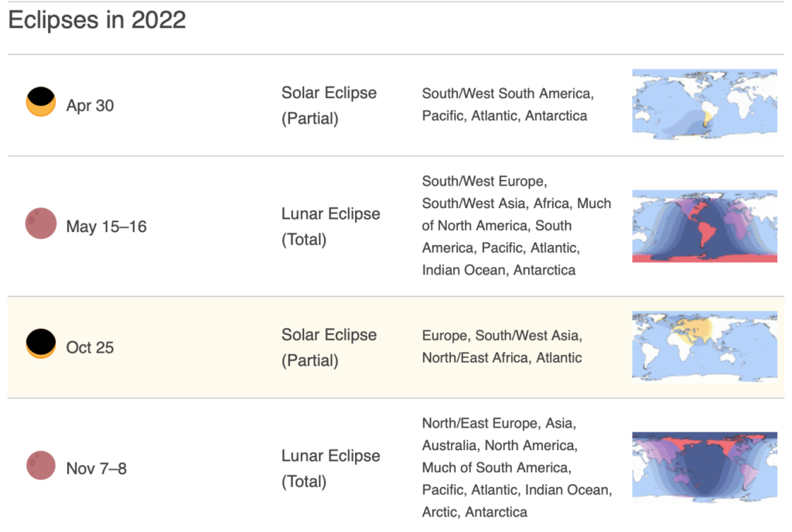Open the May 15–16 lunar eclipse map
The height and width of the screenshot is (532, 792).
(x=705, y=226)
